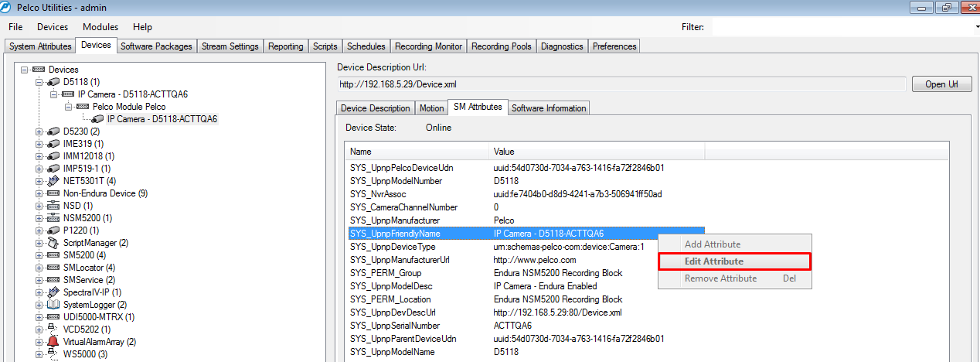Select the nested IP Camera D5118-ACTTQA6 item
This screenshot has height=362, width=980.
click(162, 119)
